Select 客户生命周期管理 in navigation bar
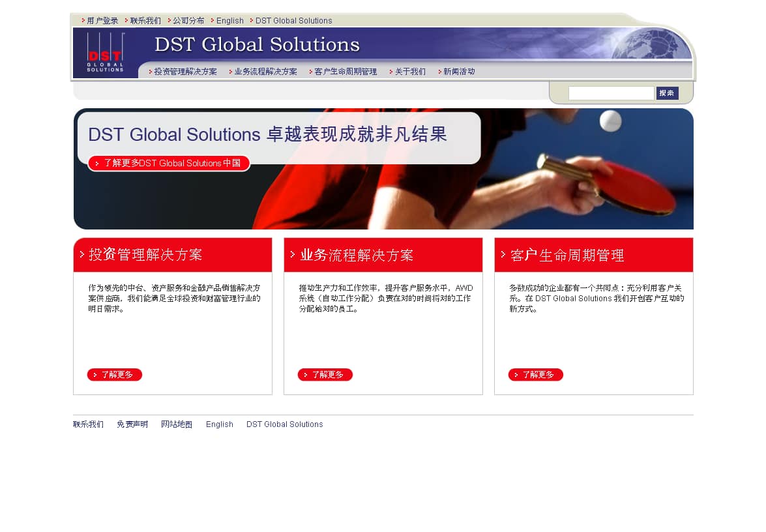 (346, 72)
